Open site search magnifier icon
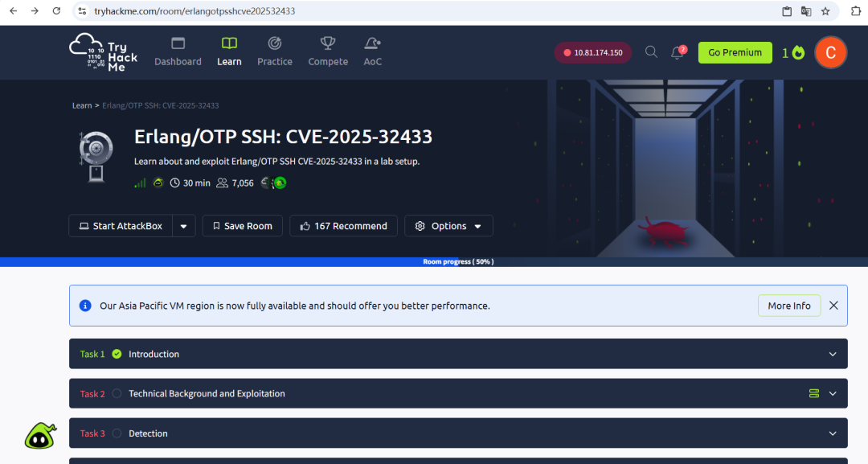Screen dimensions: 868x464 click(x=651, y=52)
